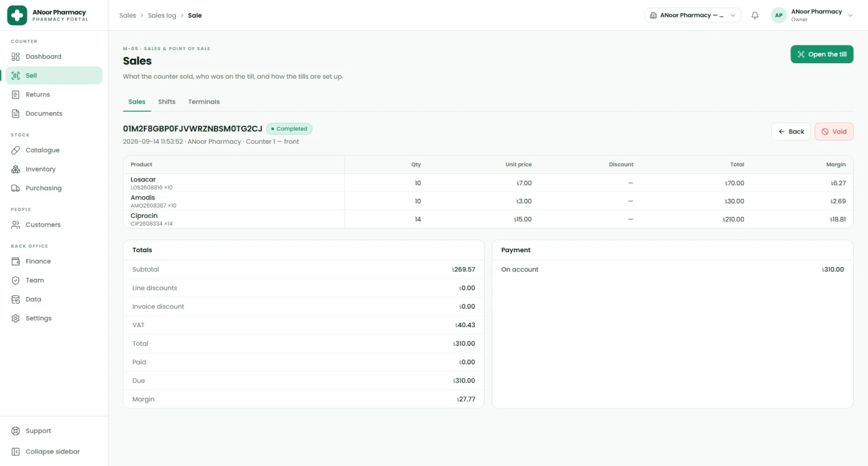Click the Ciprocin total 210.00
Image resolution: width=868 pixels, height=466 pixels.
[733, 219]
